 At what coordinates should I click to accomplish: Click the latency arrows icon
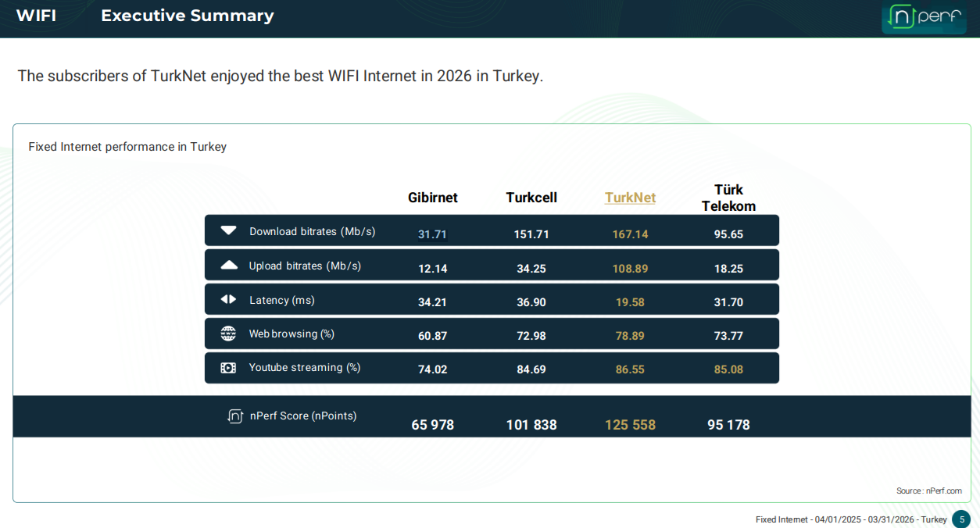click(228, 298)
